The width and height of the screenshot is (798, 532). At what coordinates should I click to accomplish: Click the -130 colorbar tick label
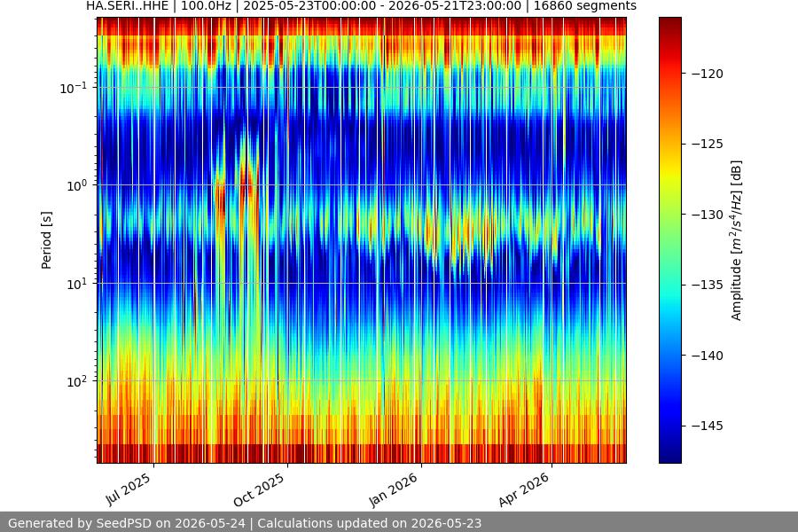[708, 215]
